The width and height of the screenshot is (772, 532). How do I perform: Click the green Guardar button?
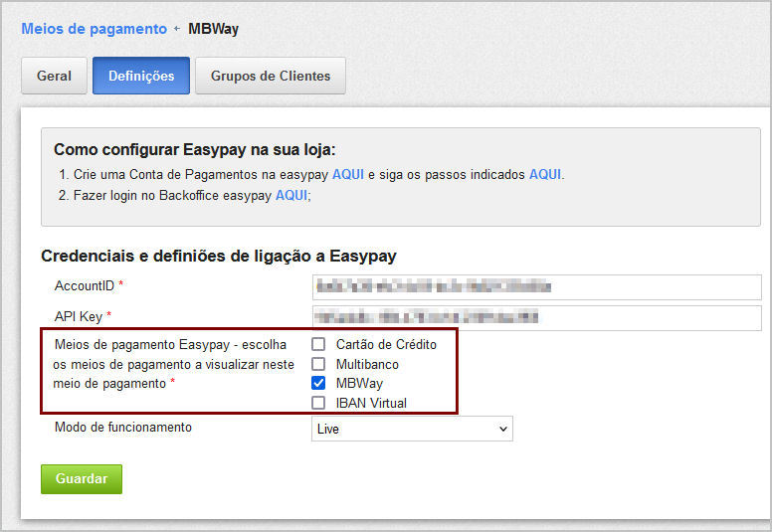[82, 479]
